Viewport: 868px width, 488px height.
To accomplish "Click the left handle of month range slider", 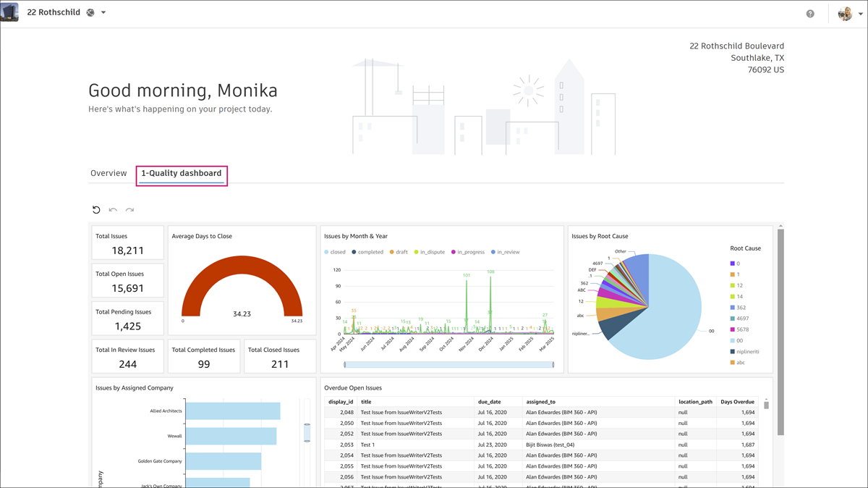I will [x=344, y=365].
